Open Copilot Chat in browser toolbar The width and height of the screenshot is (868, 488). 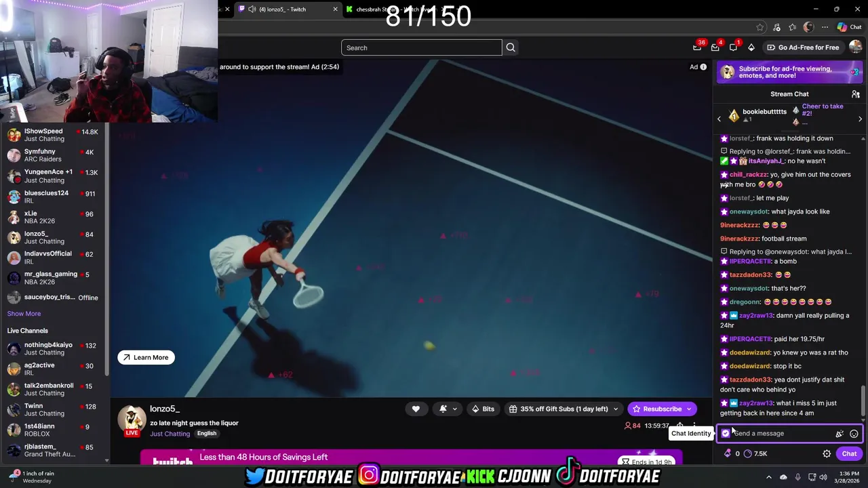tap(849, 27)
